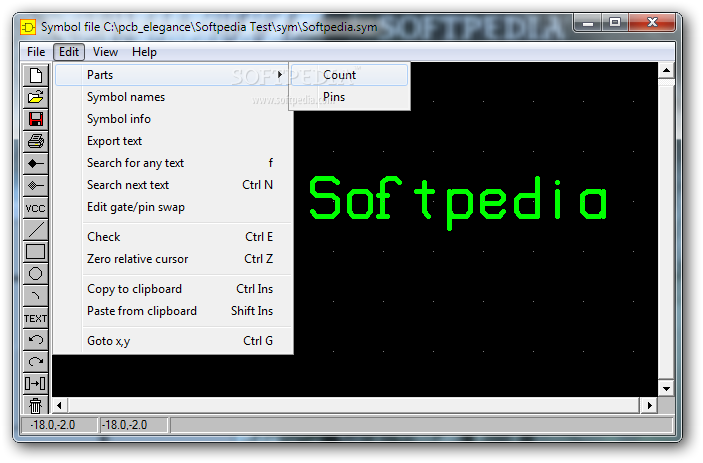Click the horizontal scrollbar right arrow
Image resolution: width=703 pixels, height=463 pixels.
click(x=649, y=406)
